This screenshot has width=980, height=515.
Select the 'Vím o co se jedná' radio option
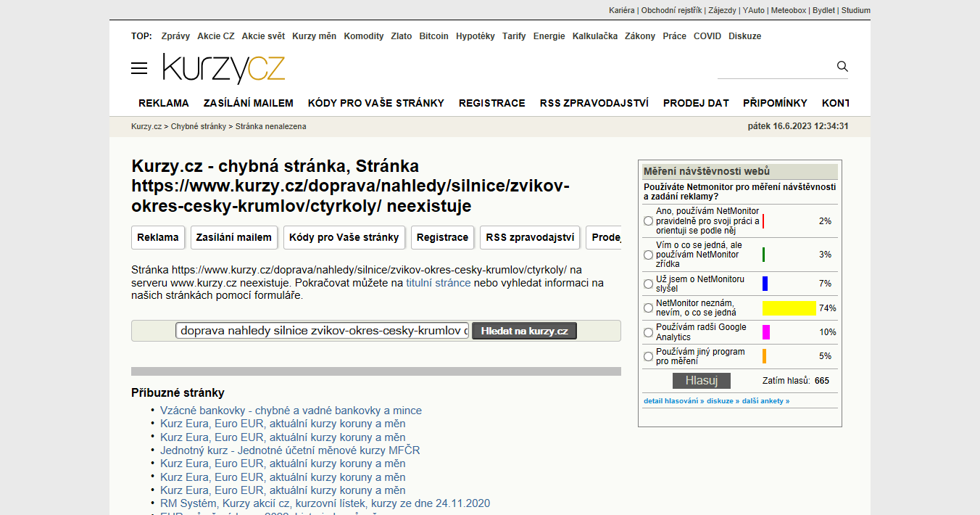[649, 255]
